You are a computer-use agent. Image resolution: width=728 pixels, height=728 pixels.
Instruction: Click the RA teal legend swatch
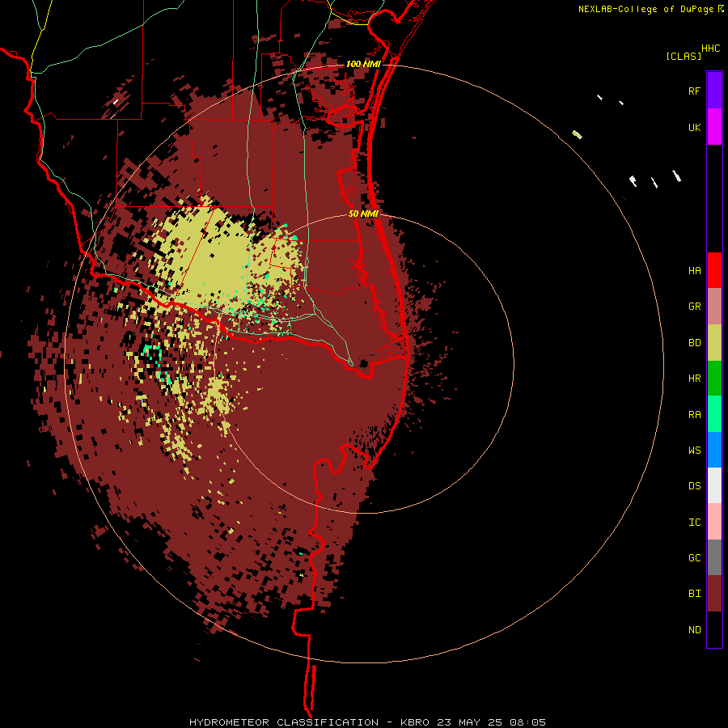tap(714, 414)
